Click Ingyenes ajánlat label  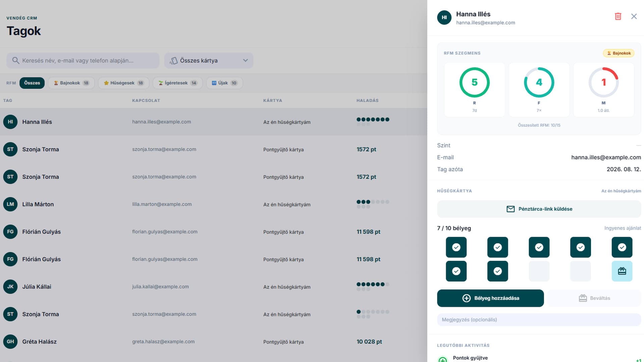pyautogui.click(x=623, y=228)
